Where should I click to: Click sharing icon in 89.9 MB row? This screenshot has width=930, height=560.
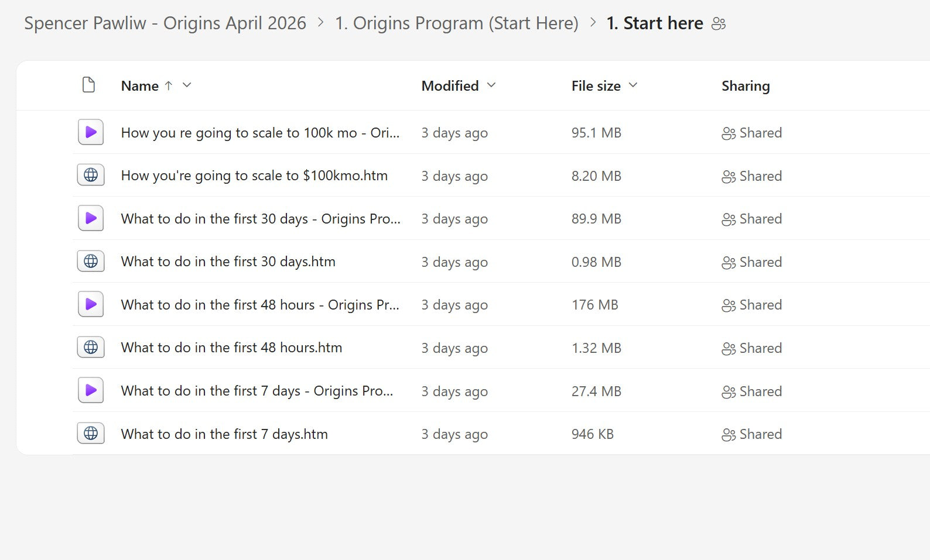(729, 219)
